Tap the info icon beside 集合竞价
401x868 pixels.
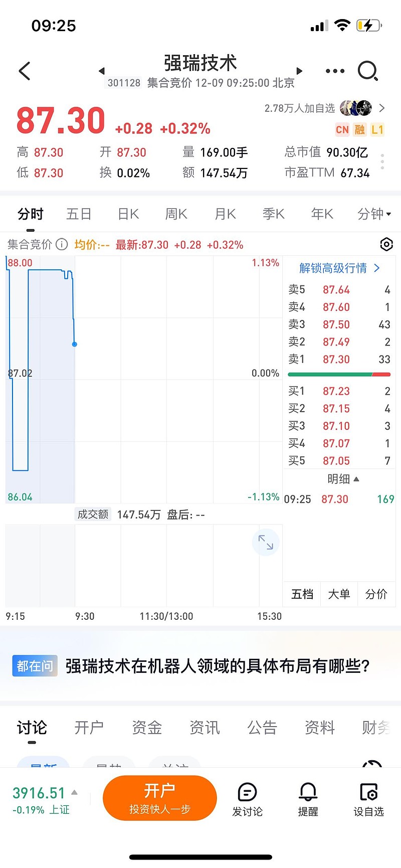(61, 244)
